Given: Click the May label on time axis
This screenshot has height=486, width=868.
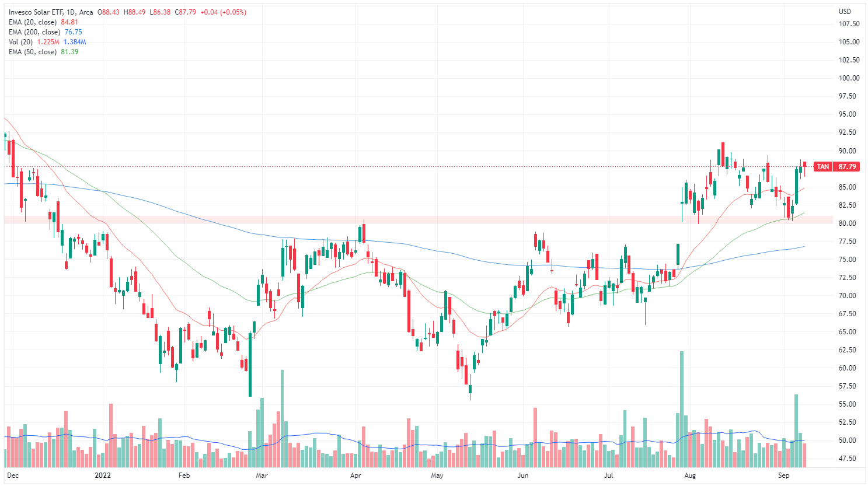Looking at the screenshot, I should coord(437,475).
